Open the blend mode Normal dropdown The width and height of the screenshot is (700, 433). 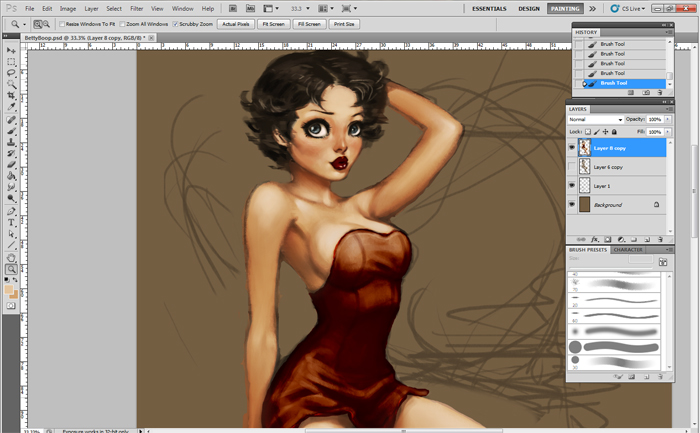596,119
